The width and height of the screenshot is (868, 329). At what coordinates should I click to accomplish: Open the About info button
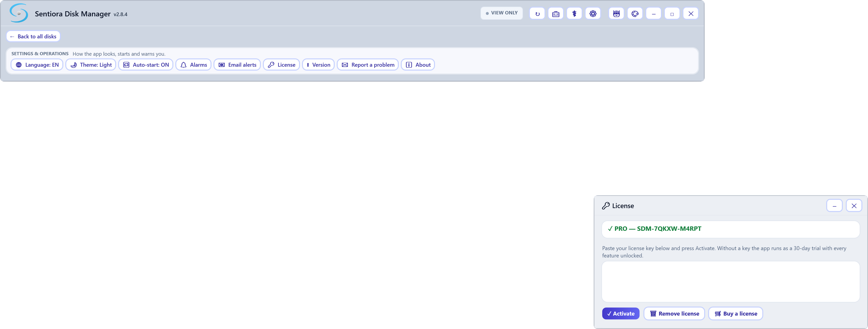tap(418, 65)
